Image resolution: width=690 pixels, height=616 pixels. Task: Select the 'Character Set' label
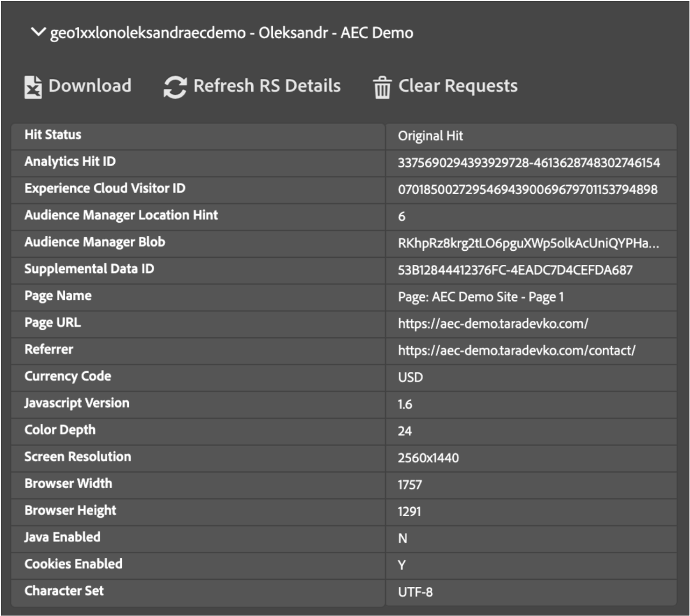[64, 591]
